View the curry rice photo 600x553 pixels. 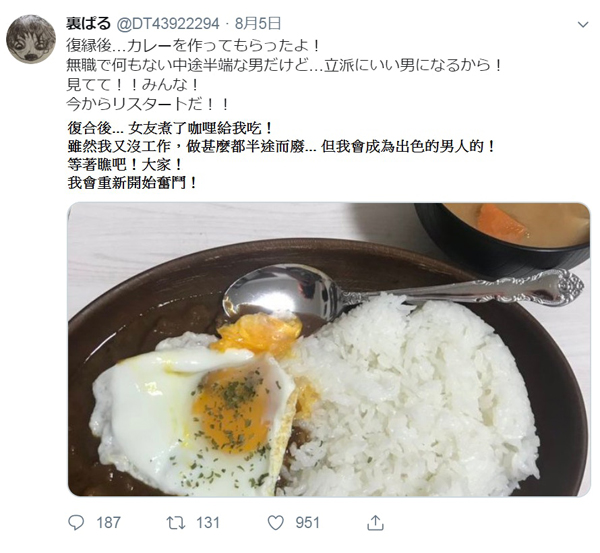(x=329, y=349)
